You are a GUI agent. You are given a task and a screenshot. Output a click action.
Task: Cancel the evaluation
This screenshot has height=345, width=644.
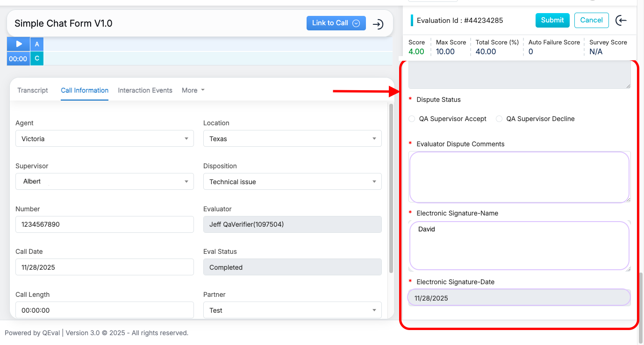[x=591, y=20]
